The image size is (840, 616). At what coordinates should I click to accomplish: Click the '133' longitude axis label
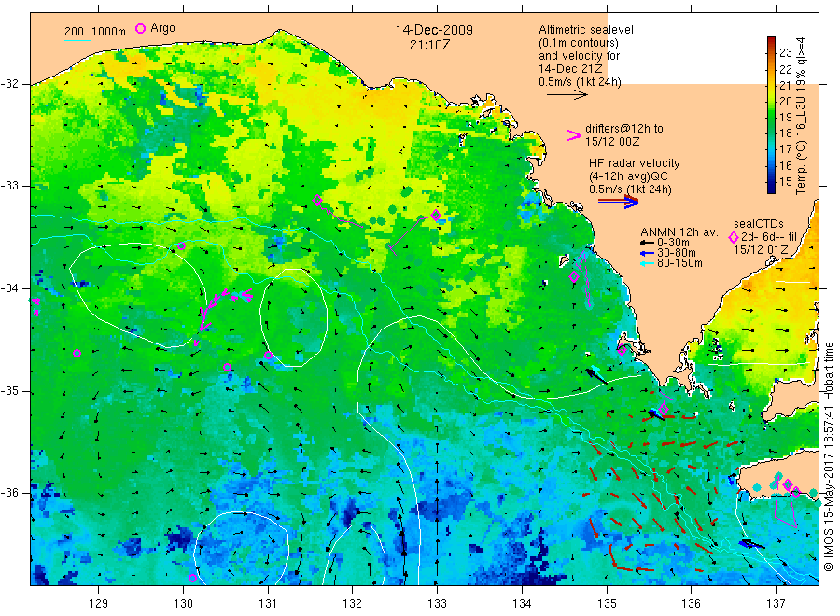(x=437, y=603)
